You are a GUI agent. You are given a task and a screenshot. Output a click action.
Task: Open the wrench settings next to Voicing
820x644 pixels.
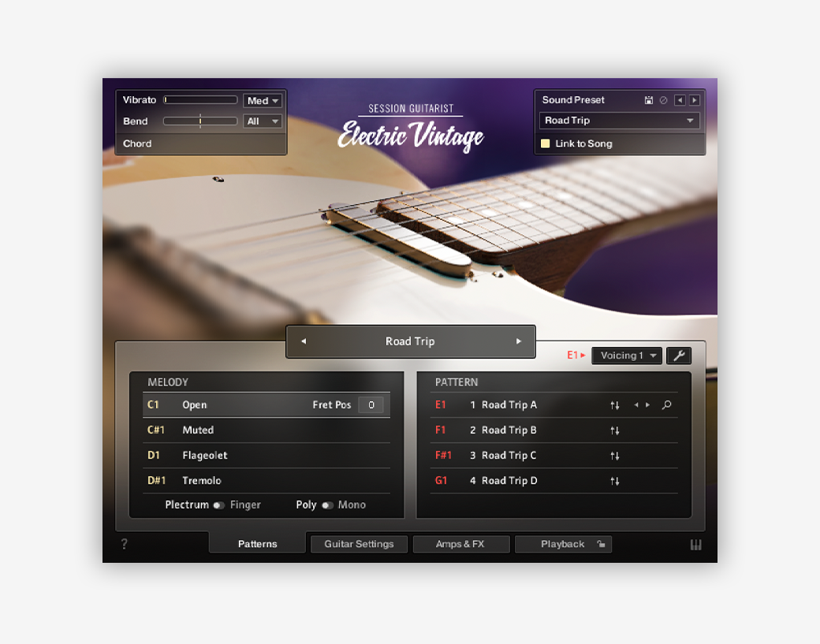click(679, 356)
